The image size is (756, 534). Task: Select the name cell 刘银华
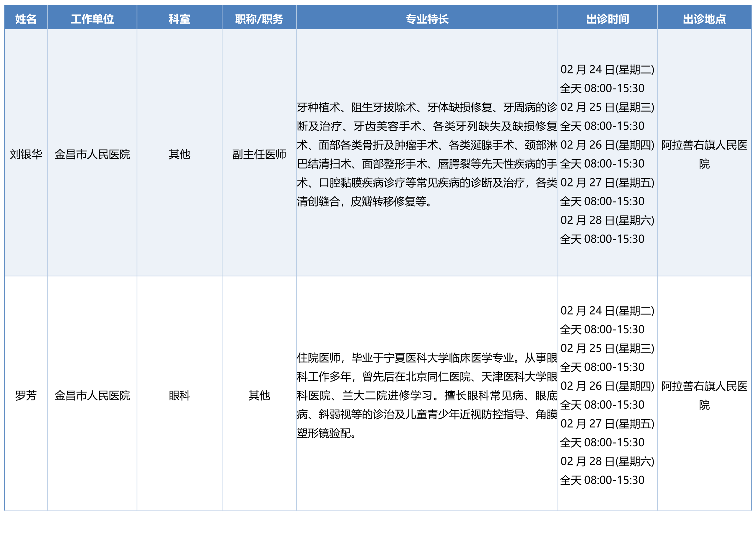tap(26, 154)
